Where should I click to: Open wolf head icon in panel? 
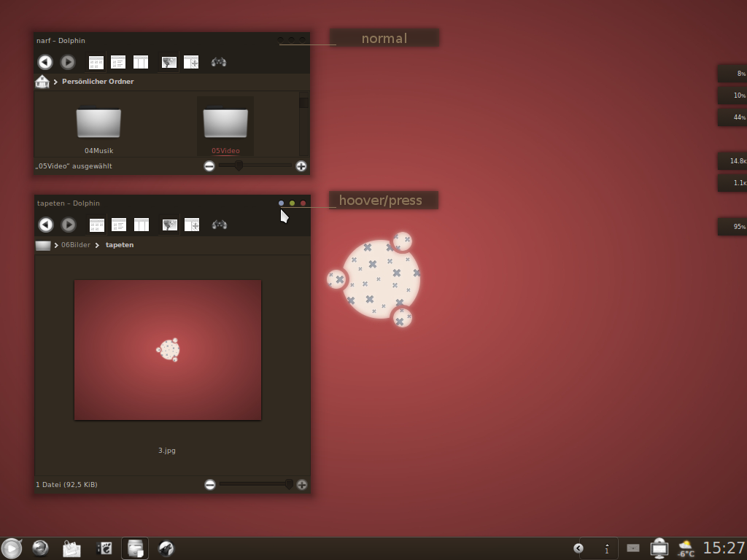166,548
